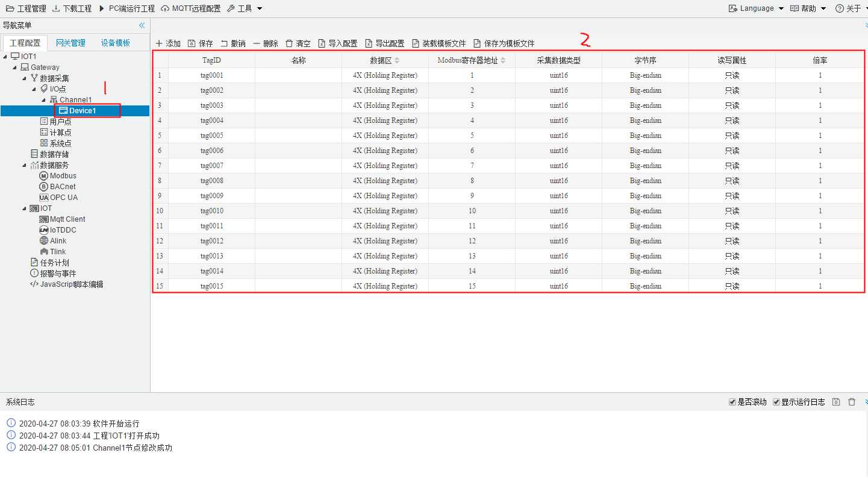The image size is (868, 494).
Task: Switch to 工程配置 tab
Action: tap(25, 43)
